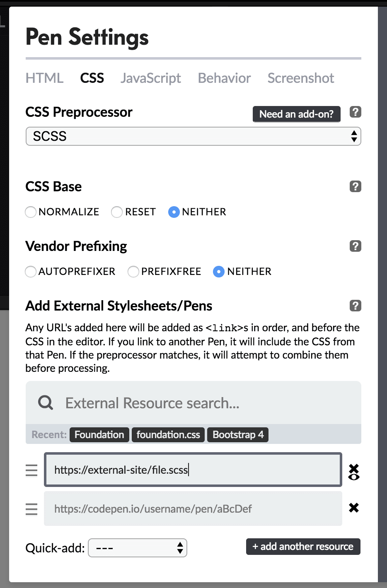The width and height of the screenshot is (387, 588).
Task: Open help for Add External Stylesheets/Pens
Action: [355, 306]
